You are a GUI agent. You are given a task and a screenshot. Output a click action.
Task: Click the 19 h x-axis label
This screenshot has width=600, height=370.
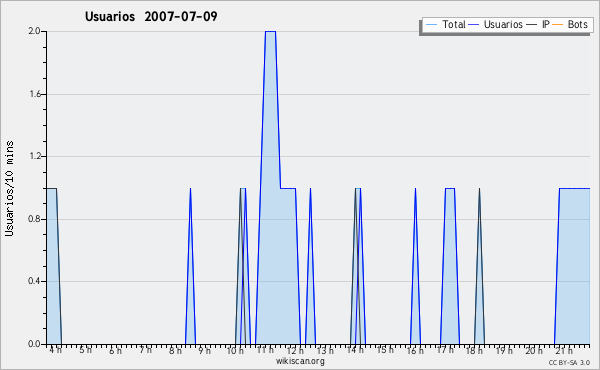click(504, 350)
